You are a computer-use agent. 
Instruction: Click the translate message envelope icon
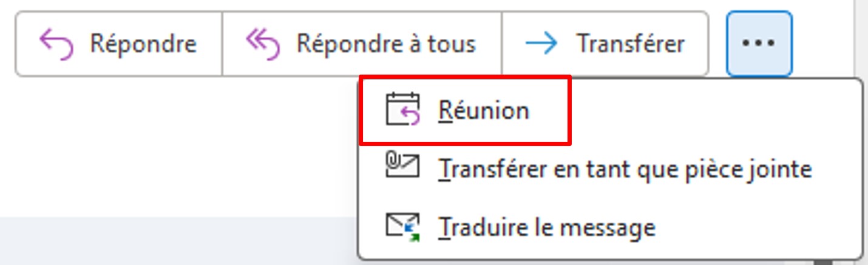pyautogui.click(x=402, y=227)
